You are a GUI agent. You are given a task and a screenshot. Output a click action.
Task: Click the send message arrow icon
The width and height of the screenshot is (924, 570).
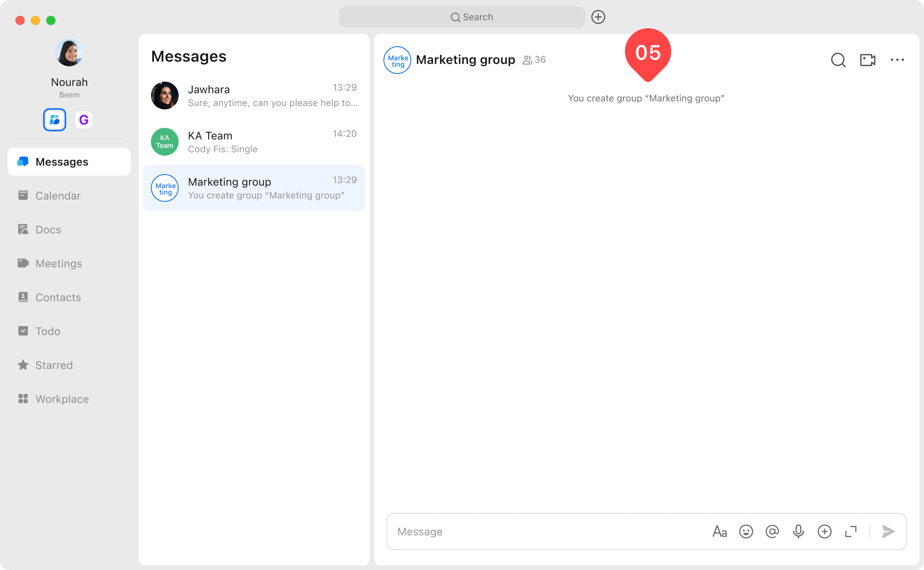coord(888,531)
